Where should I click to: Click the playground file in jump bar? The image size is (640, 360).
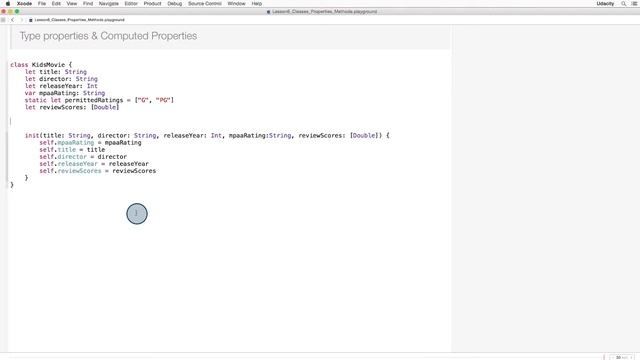pyautogui.click(x=77, y=20)
